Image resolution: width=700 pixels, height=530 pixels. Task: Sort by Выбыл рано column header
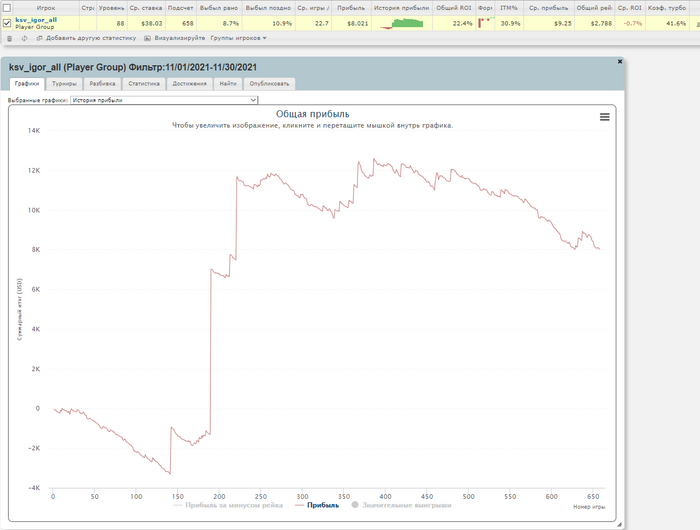[219, 8]
